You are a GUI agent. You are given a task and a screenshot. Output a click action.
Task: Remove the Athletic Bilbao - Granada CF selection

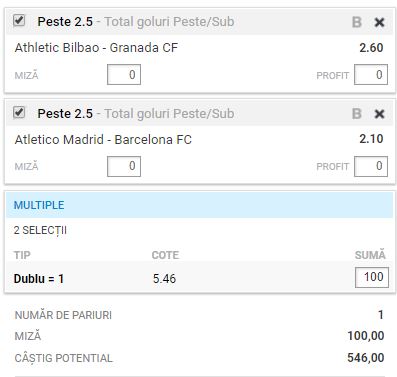click(379, 22)
